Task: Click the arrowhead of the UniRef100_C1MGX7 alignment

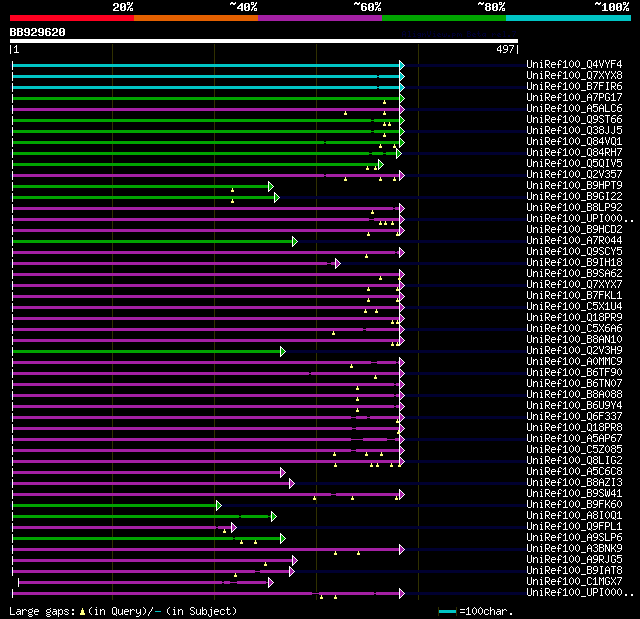Action: pos(271,583)
